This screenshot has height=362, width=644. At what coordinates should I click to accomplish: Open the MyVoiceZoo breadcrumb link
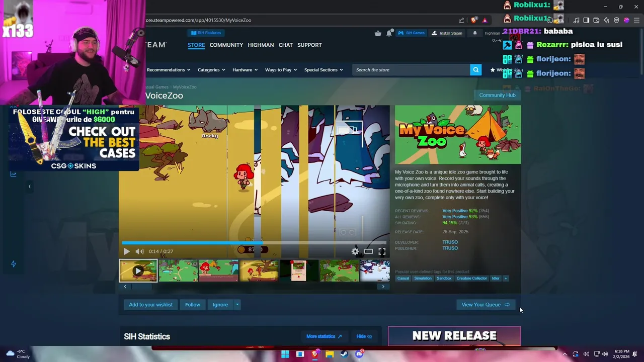pyautogui.click(x=185, y=87)
